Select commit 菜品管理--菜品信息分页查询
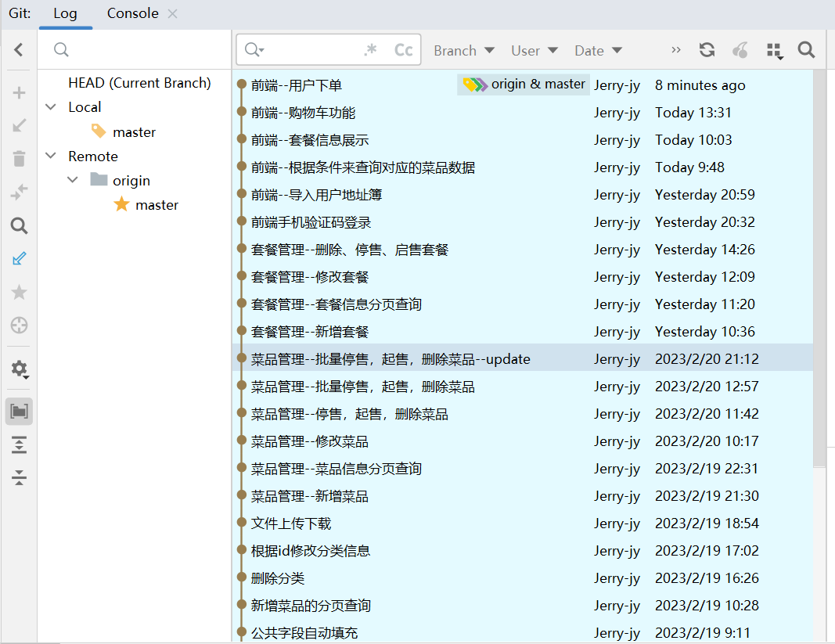Image resolution: width=835 pixels, height=644 pixels. coord(523,470)
